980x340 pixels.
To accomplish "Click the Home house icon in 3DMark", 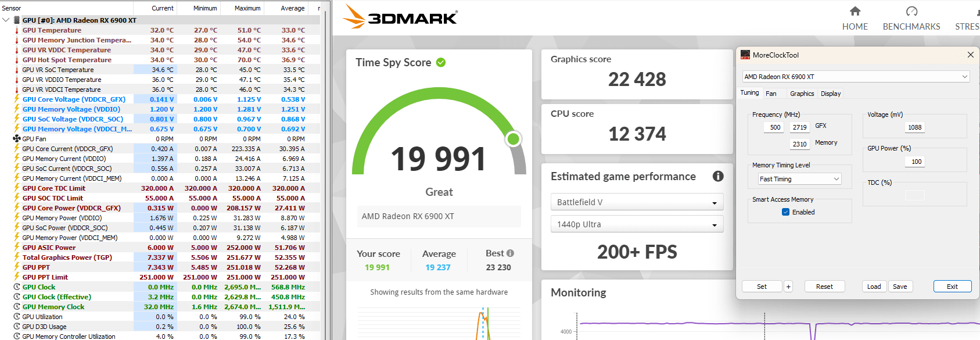I will point(855,11).
